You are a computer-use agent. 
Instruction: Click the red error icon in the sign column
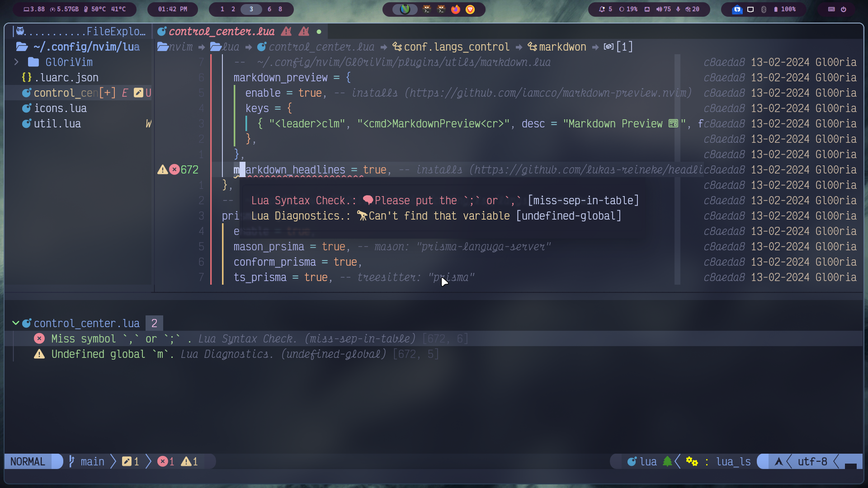(175, 169)
